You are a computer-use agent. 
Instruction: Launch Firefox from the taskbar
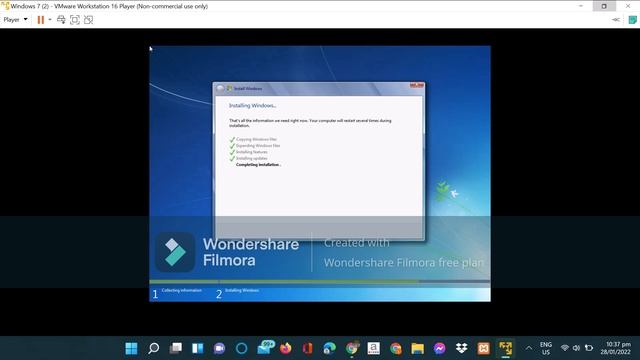tap(286, 348)
